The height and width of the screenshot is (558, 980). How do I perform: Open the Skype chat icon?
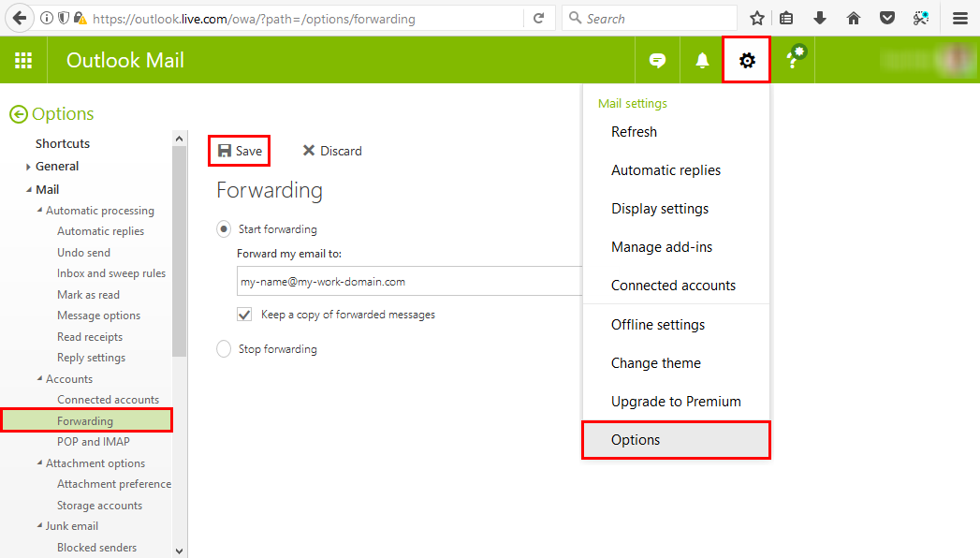(657, 61)
